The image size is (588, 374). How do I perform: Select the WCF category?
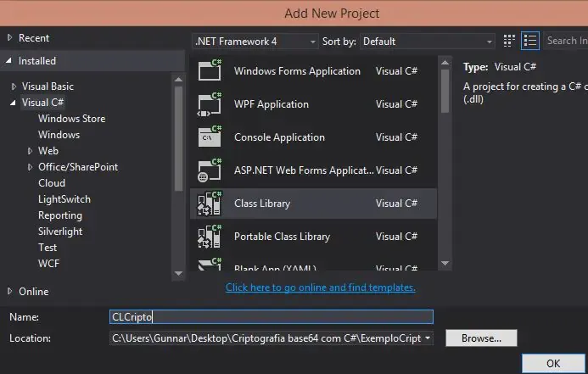(x=48, y=264)
